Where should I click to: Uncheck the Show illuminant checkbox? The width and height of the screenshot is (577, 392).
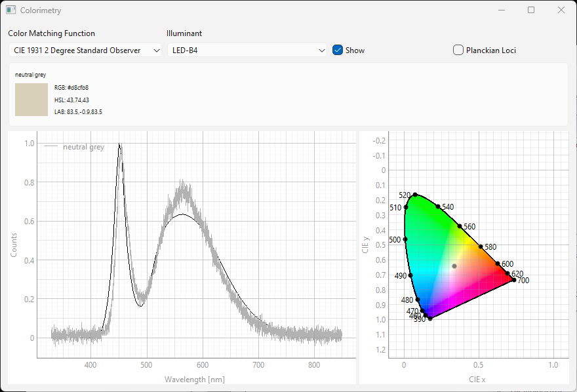point(338,50)
